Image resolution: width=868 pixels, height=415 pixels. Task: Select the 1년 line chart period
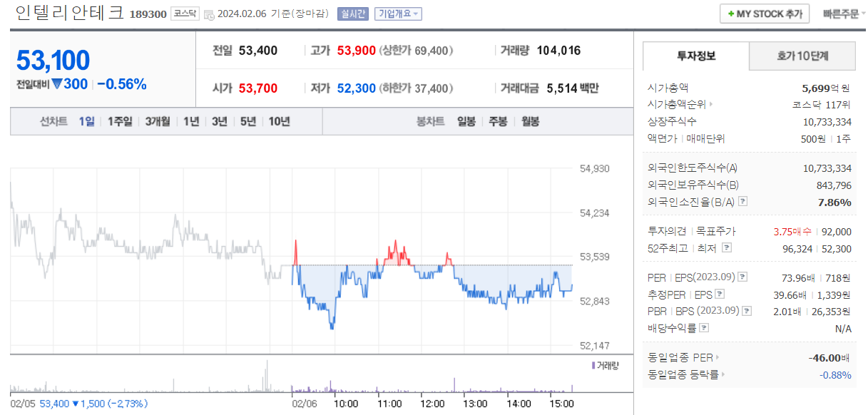[191, 121]
